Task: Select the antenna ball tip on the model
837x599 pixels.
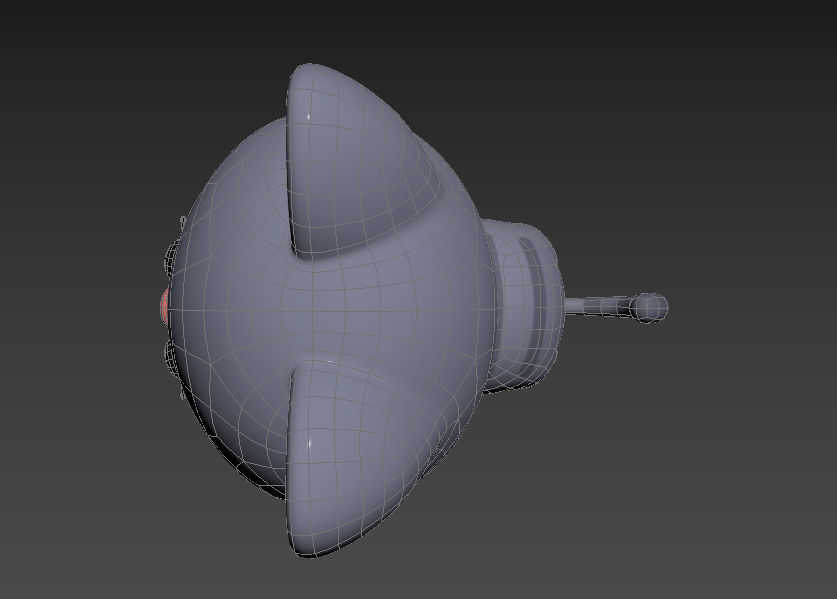Action: (649, 308)
